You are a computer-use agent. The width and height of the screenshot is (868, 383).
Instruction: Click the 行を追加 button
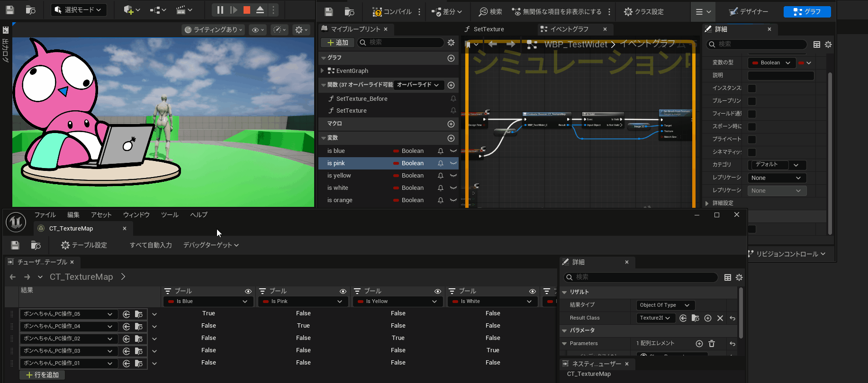tap(42, 375)
